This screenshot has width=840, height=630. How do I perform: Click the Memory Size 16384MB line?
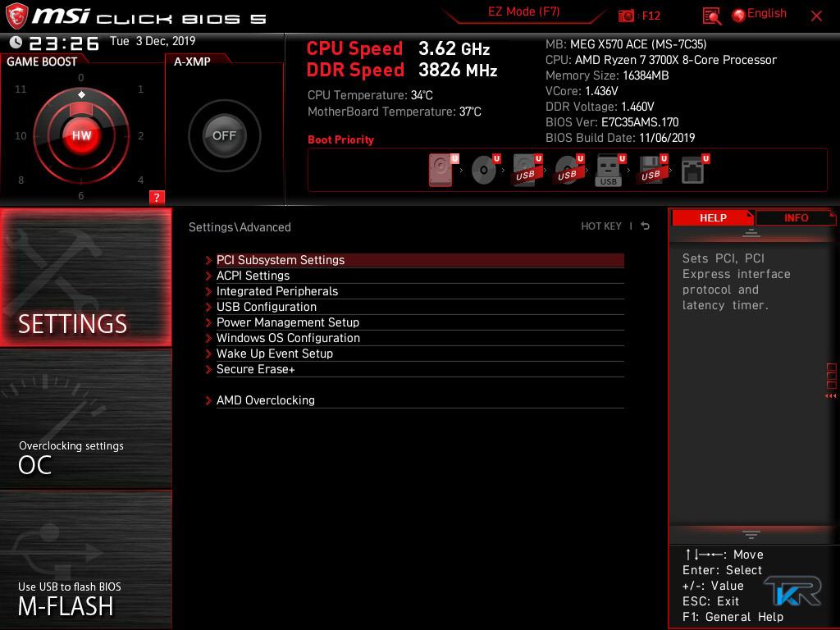tap(607, 75)
